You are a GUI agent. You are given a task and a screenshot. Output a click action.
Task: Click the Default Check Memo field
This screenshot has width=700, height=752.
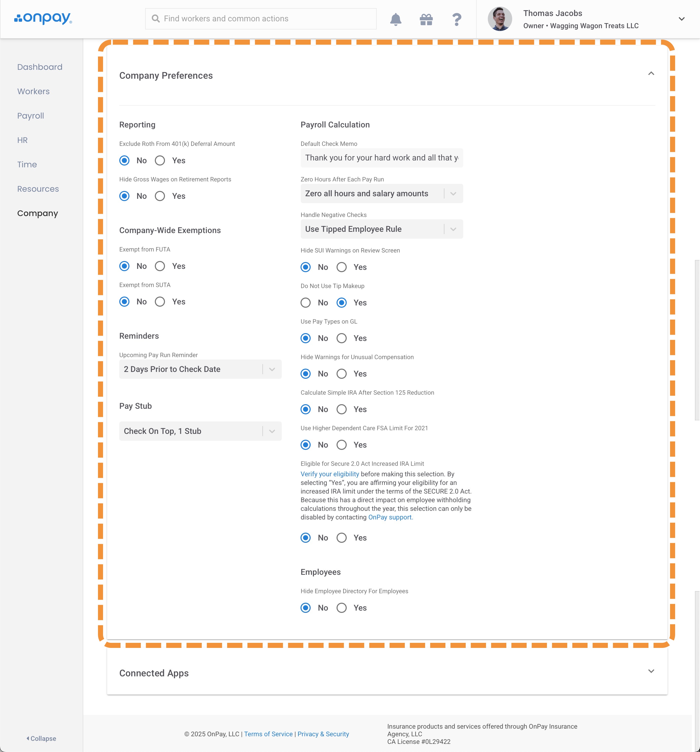coord(381,158)
